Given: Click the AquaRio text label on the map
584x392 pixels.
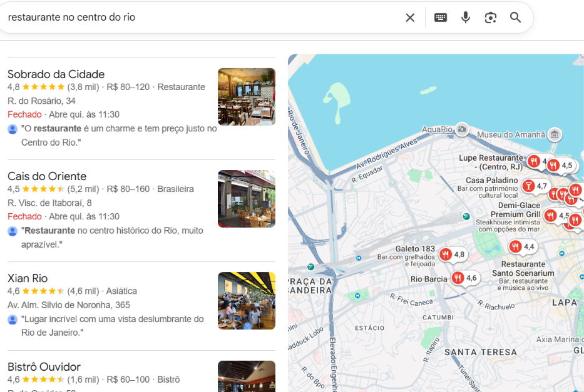Looking at the screenshot, I should pos(437,129).
